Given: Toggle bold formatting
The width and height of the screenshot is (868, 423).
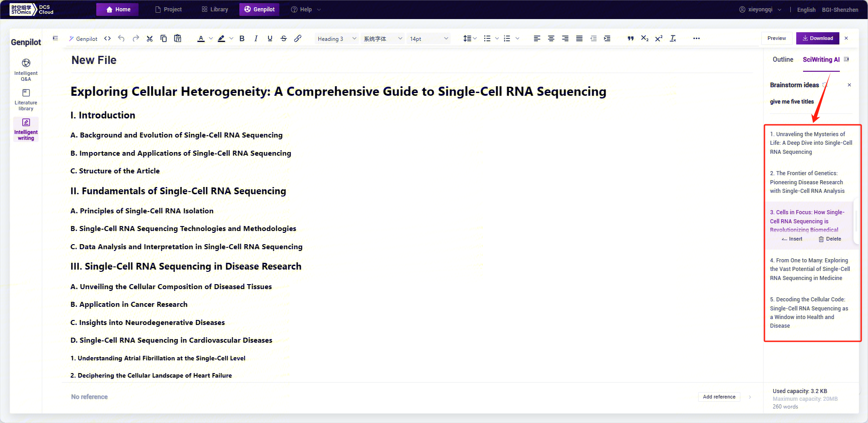Looking at the screenshot, I should click(242, 39).
